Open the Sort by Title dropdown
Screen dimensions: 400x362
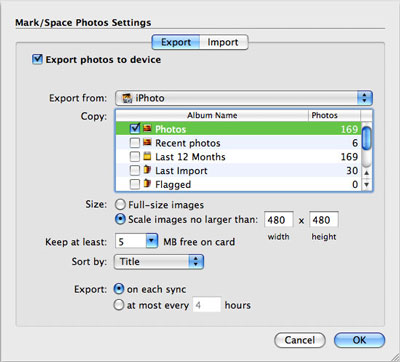click(159, 262)
